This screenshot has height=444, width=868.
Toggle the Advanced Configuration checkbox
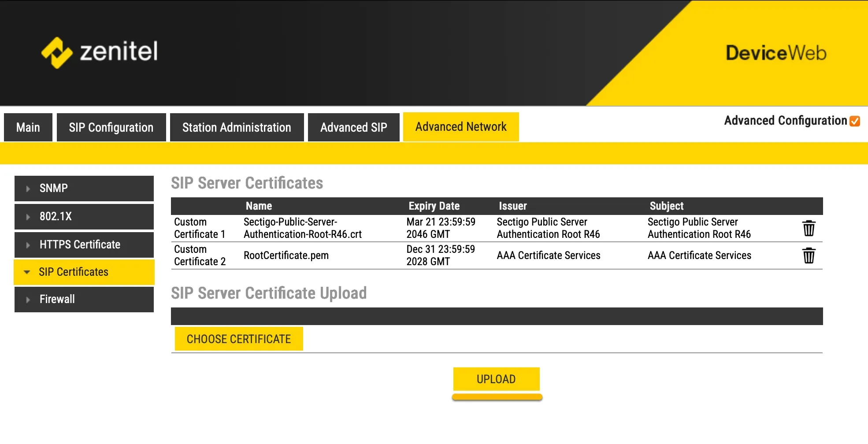pos(855,121)
